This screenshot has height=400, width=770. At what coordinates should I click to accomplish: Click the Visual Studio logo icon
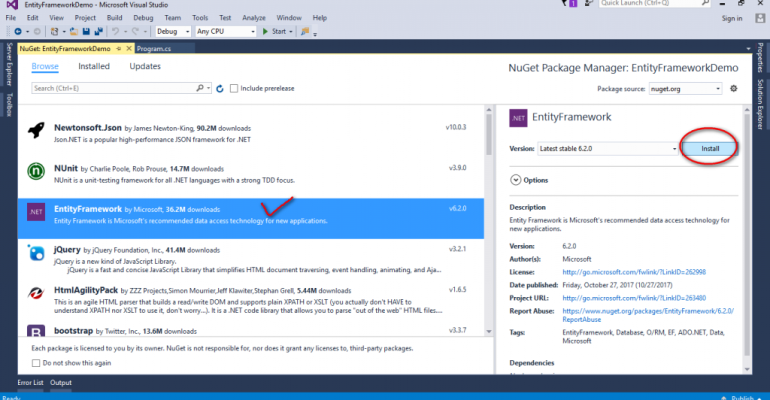[12, 5]
